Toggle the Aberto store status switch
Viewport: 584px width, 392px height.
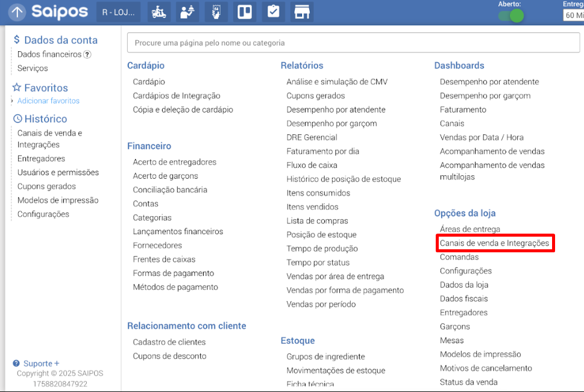510,16
